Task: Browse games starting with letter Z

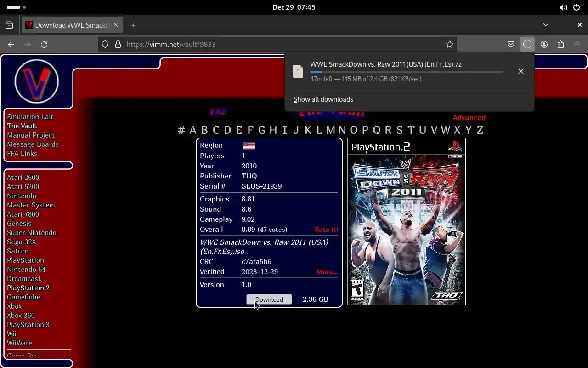Action: point(480,130)
